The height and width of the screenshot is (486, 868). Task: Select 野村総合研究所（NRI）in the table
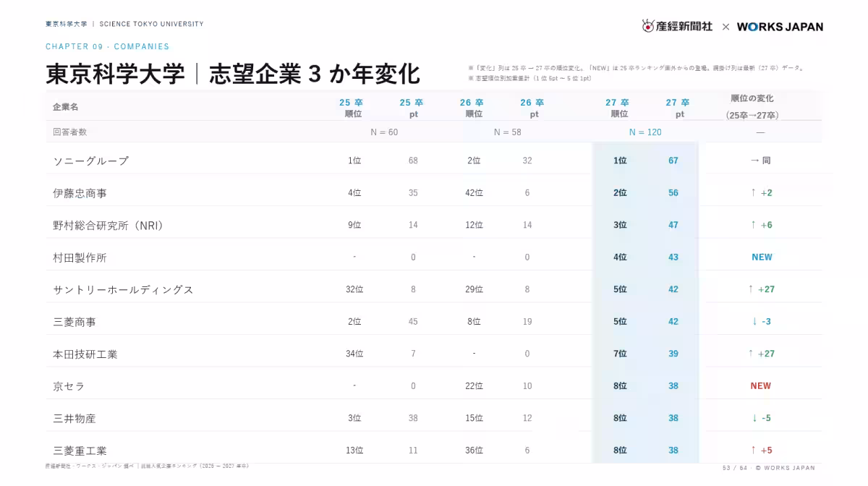(x=109, y=225)
